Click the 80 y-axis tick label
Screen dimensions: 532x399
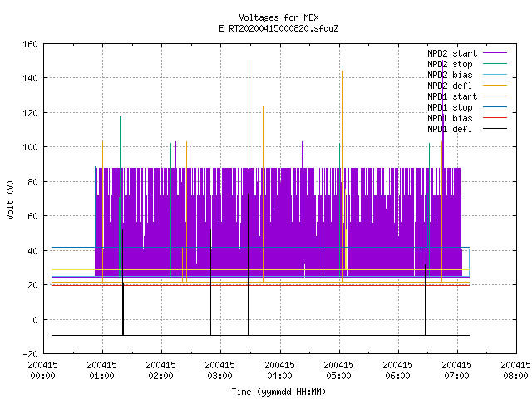[x=32, y=182]
